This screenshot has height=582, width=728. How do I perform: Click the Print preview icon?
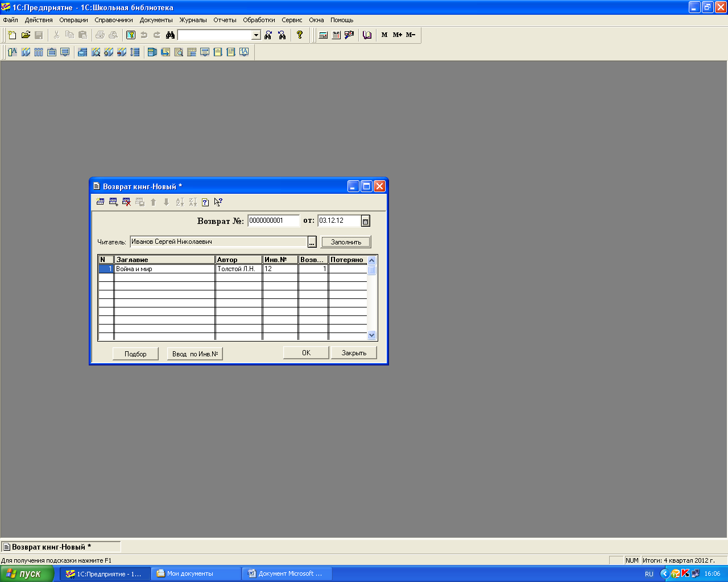tap(113, 35)
